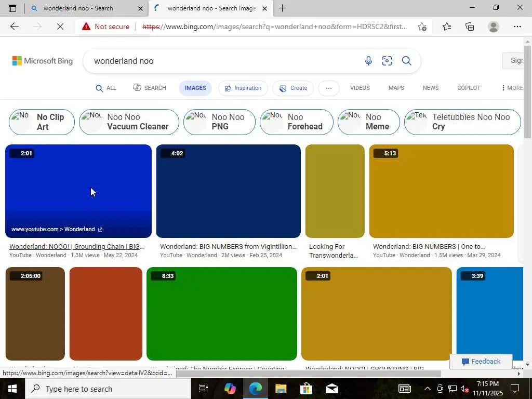This screenshot has width=532, height=399.
Task: Switch to the MAPS tab
Action: [396, 88]
